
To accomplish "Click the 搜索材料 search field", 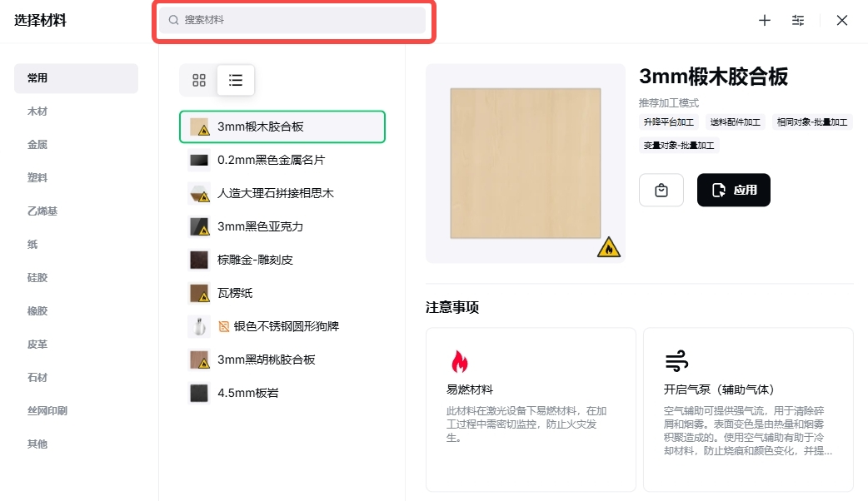I will pyautogui.click(x=293, y=20).
